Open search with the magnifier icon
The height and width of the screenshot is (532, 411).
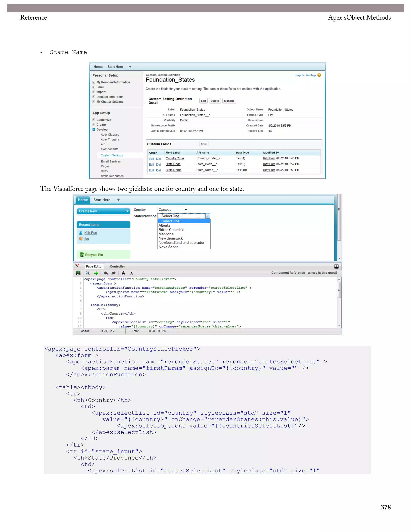point(88,273)
